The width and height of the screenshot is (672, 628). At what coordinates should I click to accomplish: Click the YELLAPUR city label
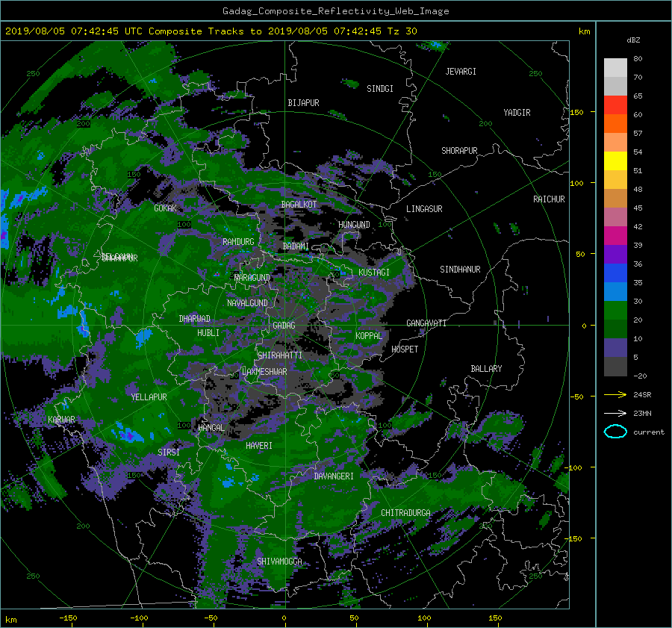click(149, 397)
